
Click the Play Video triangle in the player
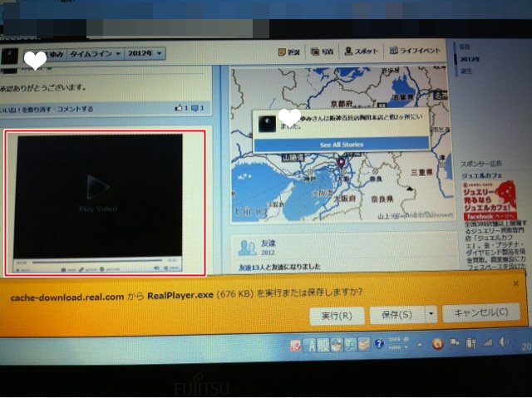pos(98,187)
